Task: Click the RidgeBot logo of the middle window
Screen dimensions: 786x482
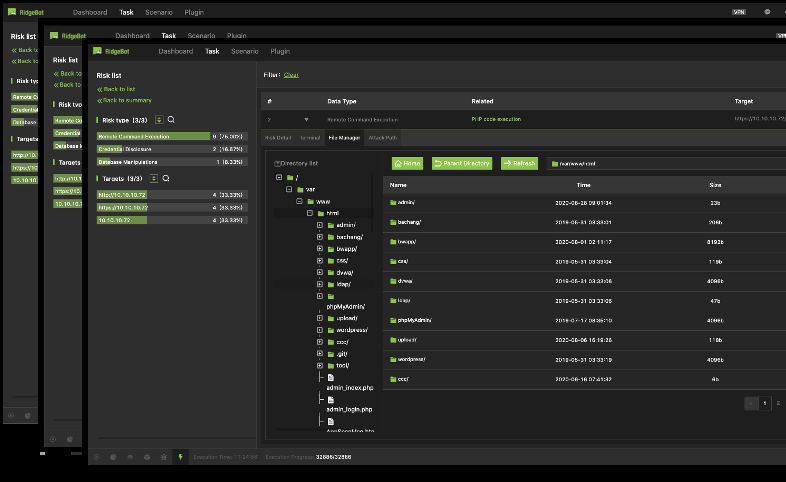Action: pyautogui.click(x=68, y=36)
